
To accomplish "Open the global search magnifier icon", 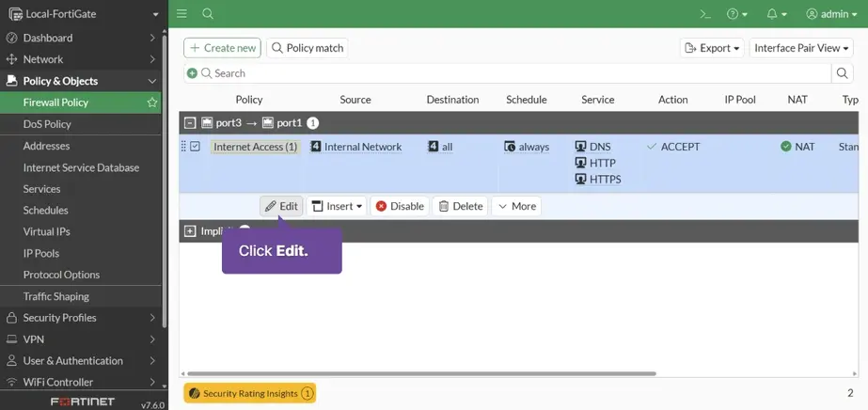I will (208, 14).
